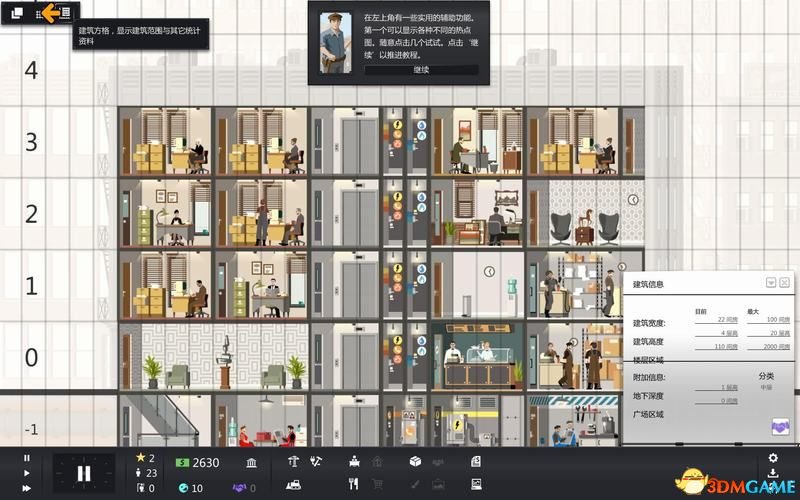Close the 建筑信息 panel
Screen dimensions: 800x500
[x=785, y=282]
